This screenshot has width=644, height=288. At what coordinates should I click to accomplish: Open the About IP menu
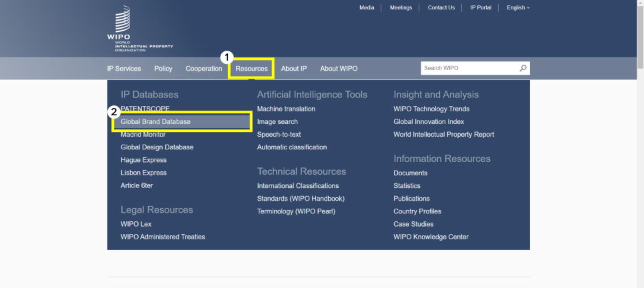pyautogui.click(x=293, y=69)
